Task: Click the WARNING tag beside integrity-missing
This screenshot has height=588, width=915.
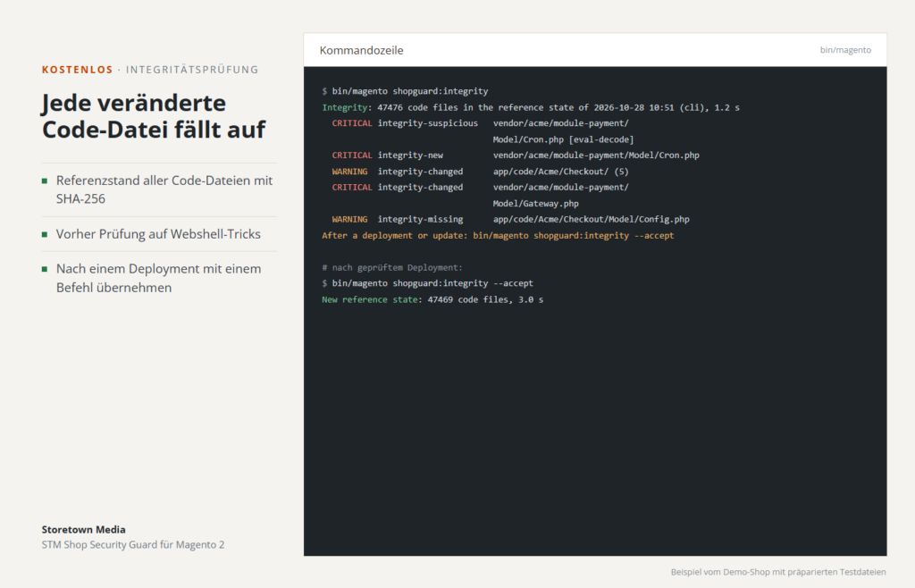Action: click(x=349, y=219)
